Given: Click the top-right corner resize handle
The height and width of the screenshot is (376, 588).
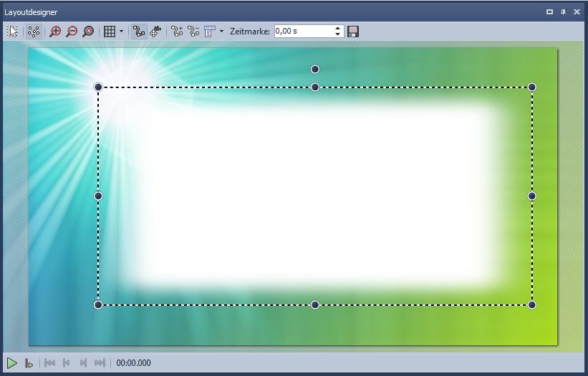Looking at the screenshot, I should (x=531, y=87).
